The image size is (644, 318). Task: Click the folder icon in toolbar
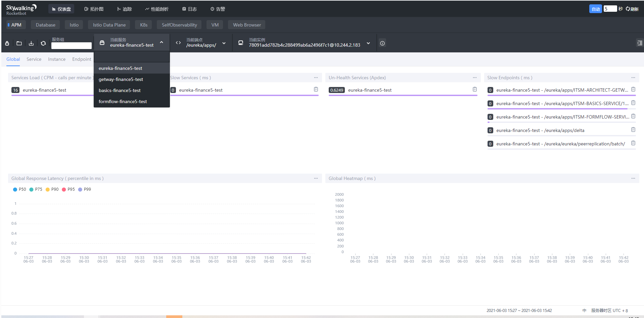point(19,43)
